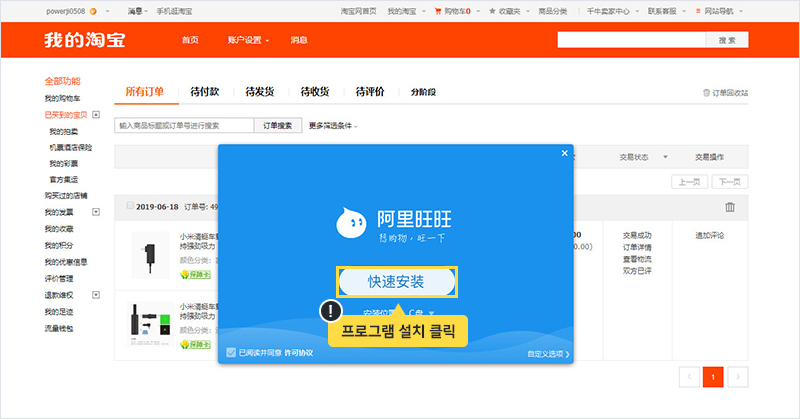Open 消息 in orange header

[x=299, y=40]
